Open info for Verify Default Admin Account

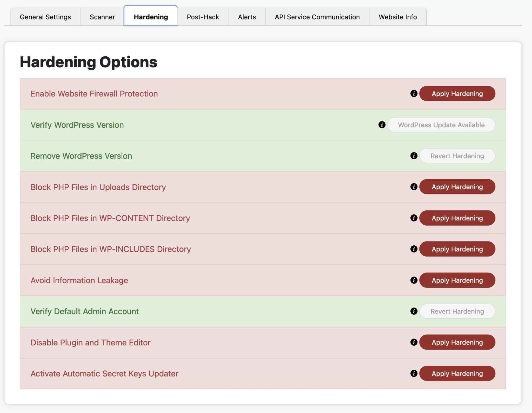(414, 311)
